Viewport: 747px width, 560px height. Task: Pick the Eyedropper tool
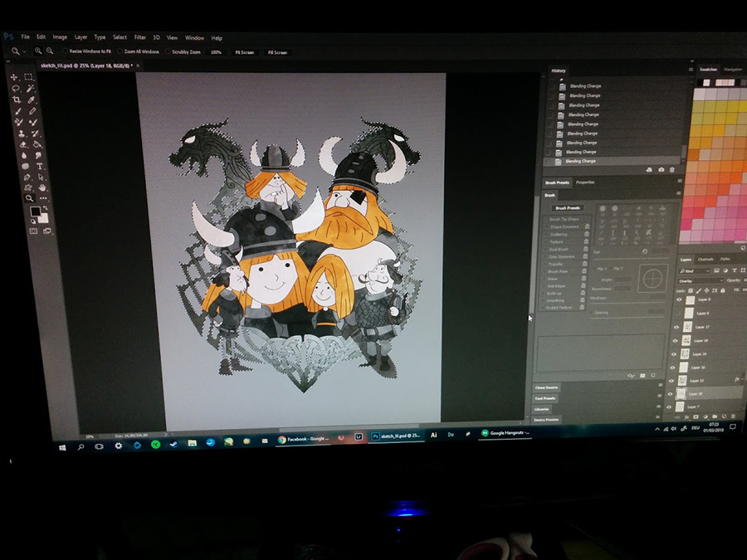click(32, 100)
